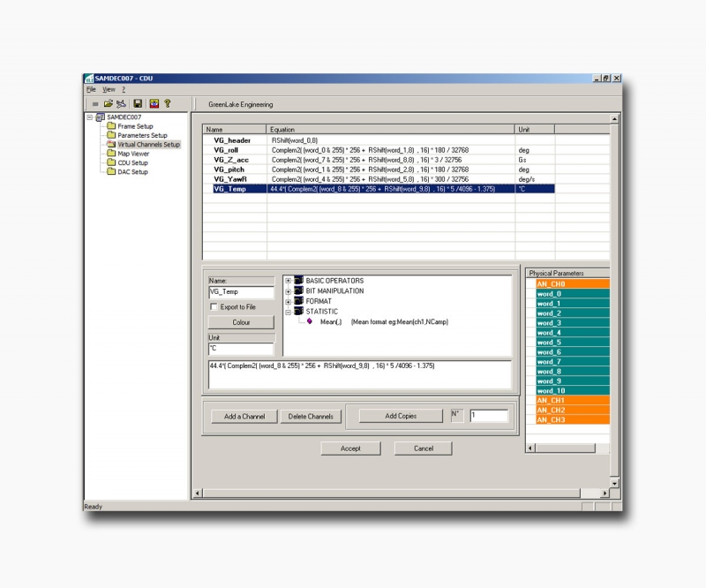Select the Frame Setup folder icon
Screen dimensions: 706x588
point(111,126)
